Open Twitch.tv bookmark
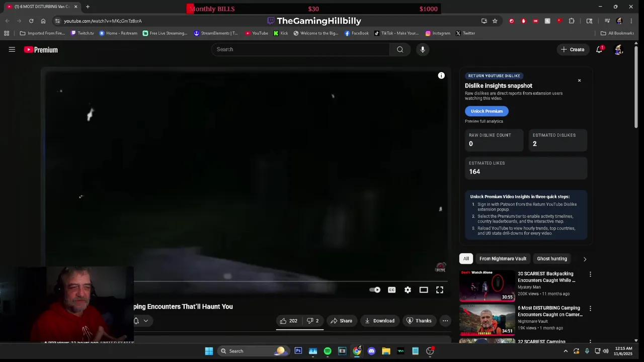644x362 pixels. coord(83,33)
